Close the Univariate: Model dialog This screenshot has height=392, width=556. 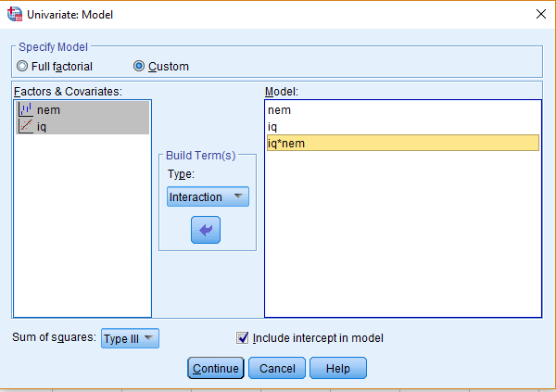(x=541, y=14)
